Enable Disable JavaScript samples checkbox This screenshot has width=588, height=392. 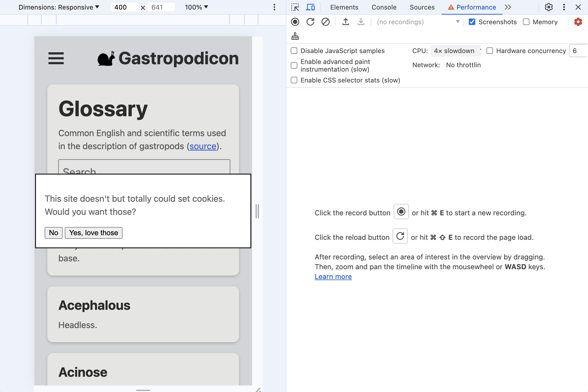coord(294,50)
